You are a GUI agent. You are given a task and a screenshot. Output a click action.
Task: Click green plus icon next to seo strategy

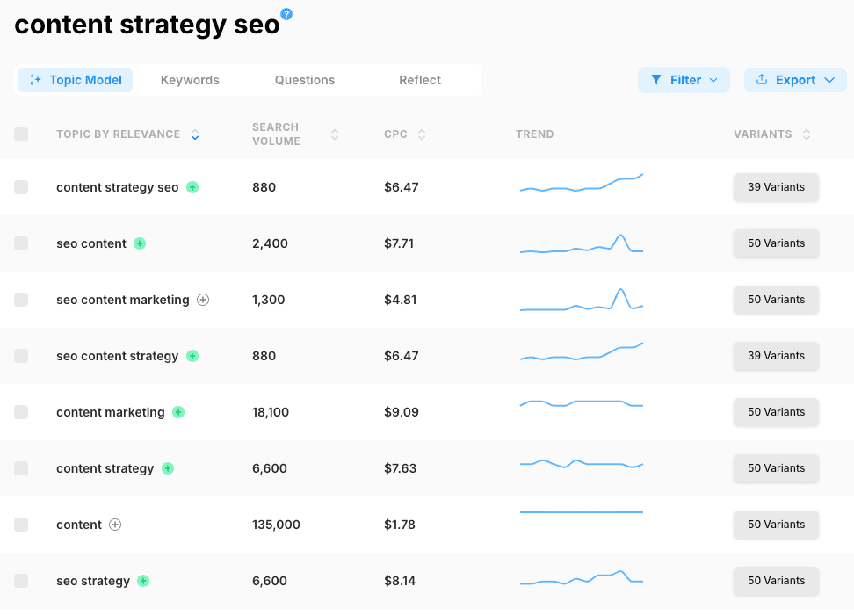(x=143, y=581)
